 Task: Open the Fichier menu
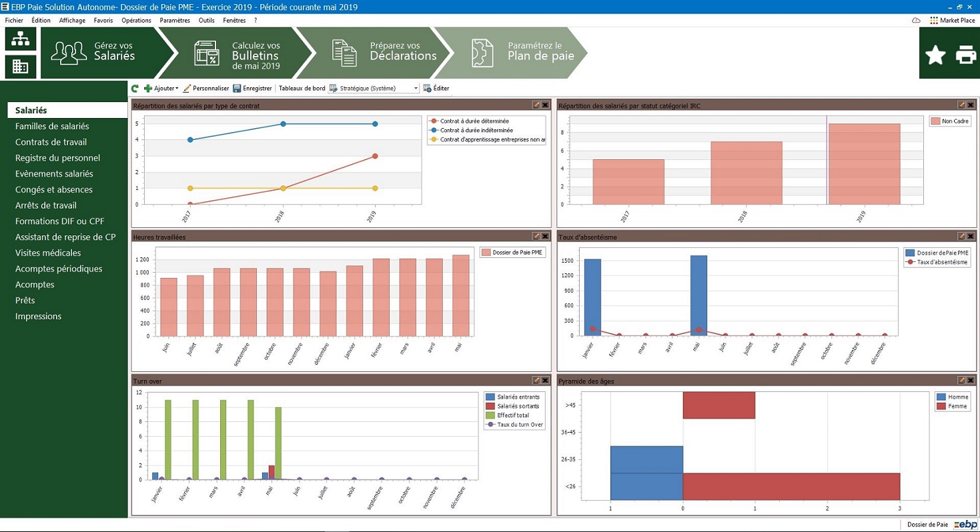[x=14, y=21]
